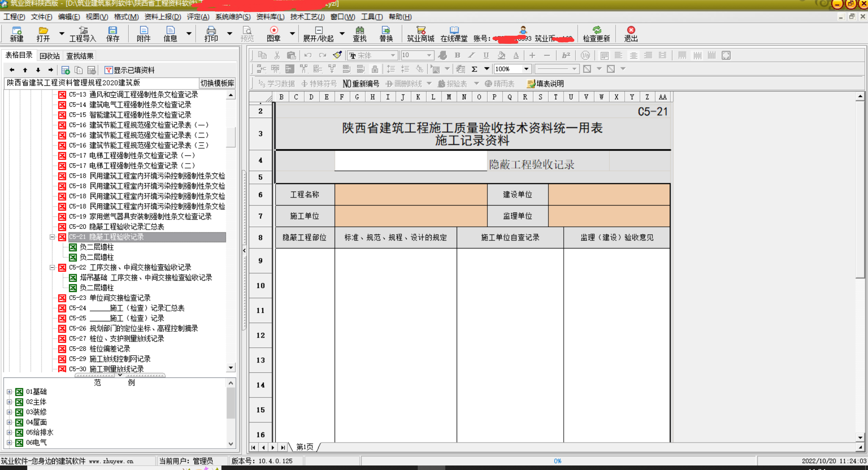Open the 资料上报(D) menu
This screenshot has width=868, height=470.
pyautogui.click(x=163, y=17)
